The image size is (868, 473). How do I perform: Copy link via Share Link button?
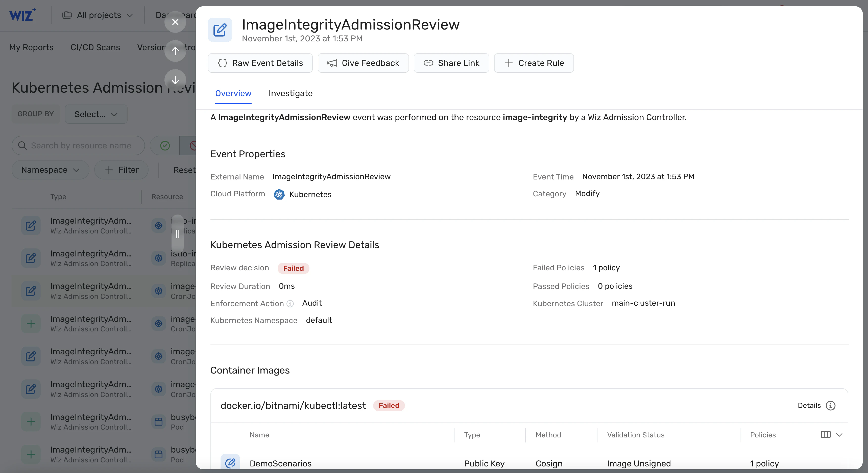451,63
